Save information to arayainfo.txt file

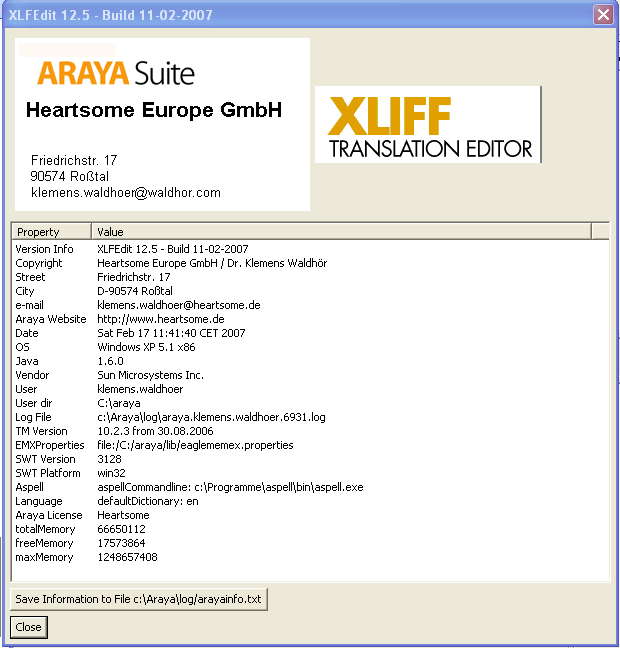[x=139, y=599]
